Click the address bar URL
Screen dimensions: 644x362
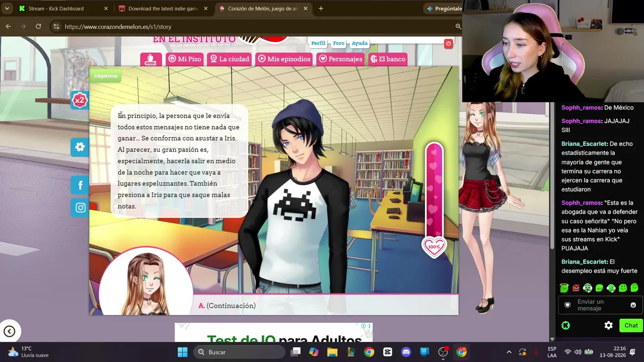tap(118, 27)
